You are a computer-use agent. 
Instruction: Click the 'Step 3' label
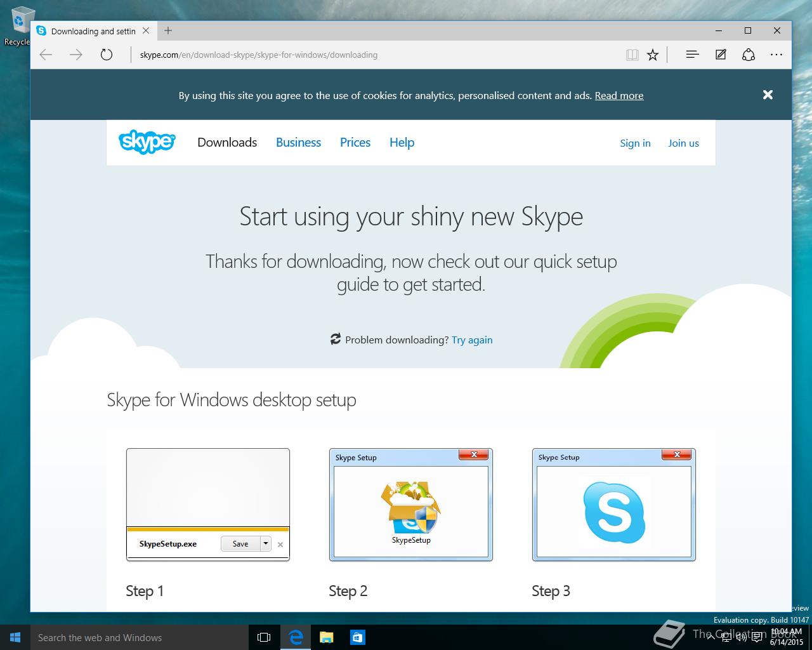coord(551,591)
